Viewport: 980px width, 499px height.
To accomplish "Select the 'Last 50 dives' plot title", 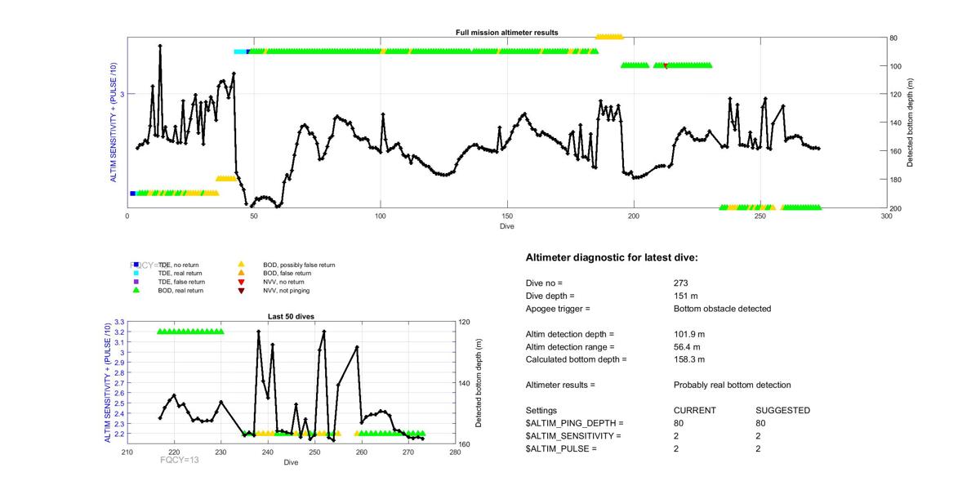I will [x=291, y=316].
